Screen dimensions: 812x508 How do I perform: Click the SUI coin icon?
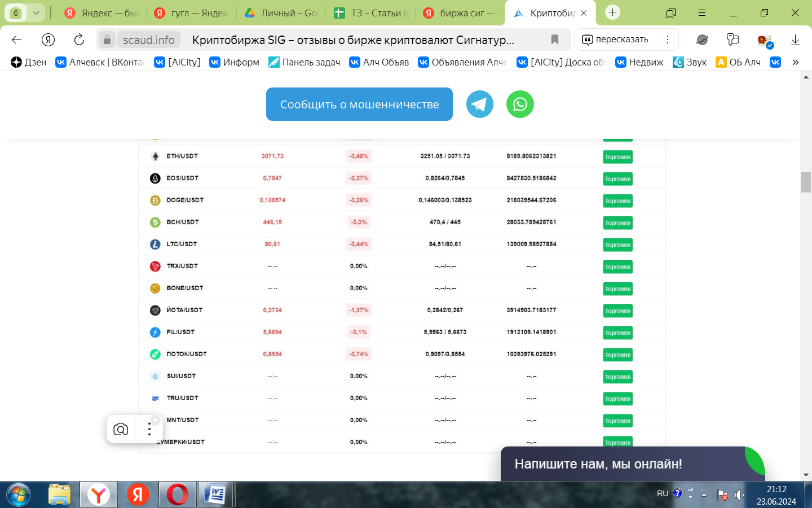[155, 376]
